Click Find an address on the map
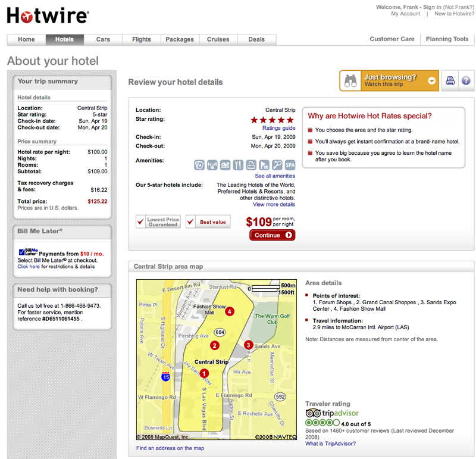The image size is (476, 459). (170, 448)
